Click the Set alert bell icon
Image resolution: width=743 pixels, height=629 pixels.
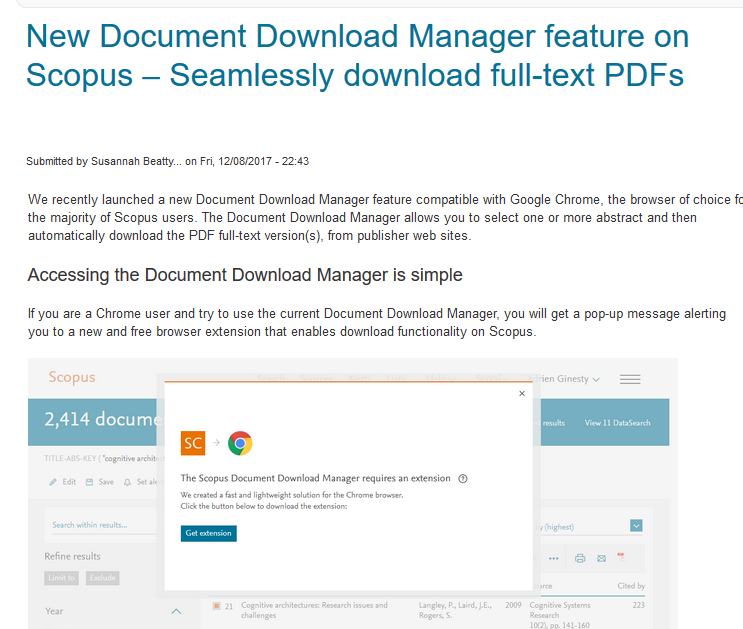tap(127, 483)
